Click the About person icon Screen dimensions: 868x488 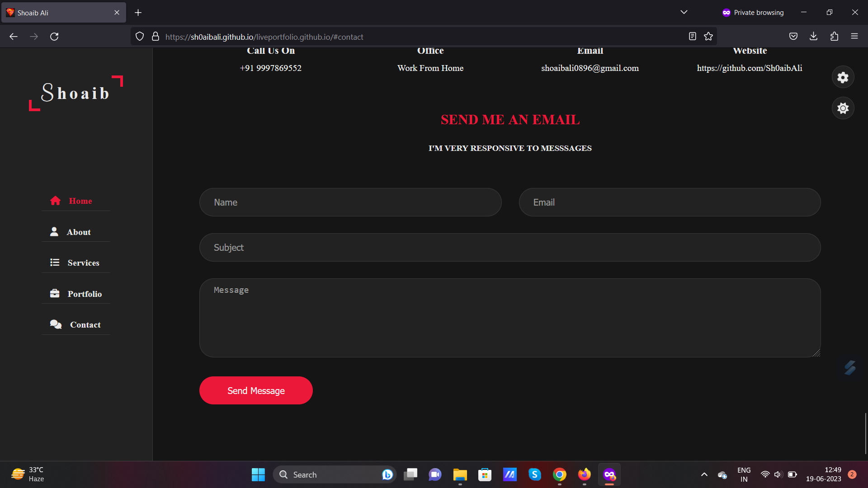[x=54, y=232]
